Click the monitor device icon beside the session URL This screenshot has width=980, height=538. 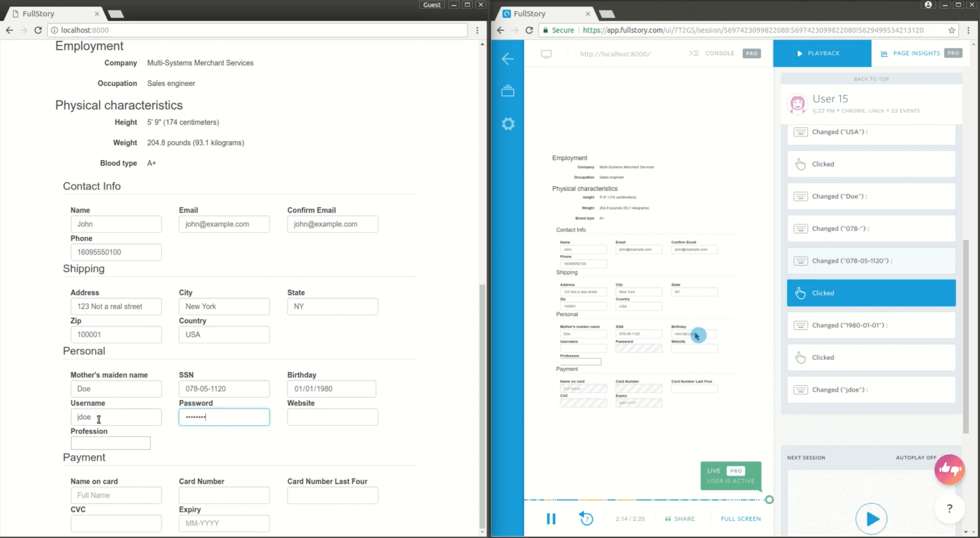point(546,54)
